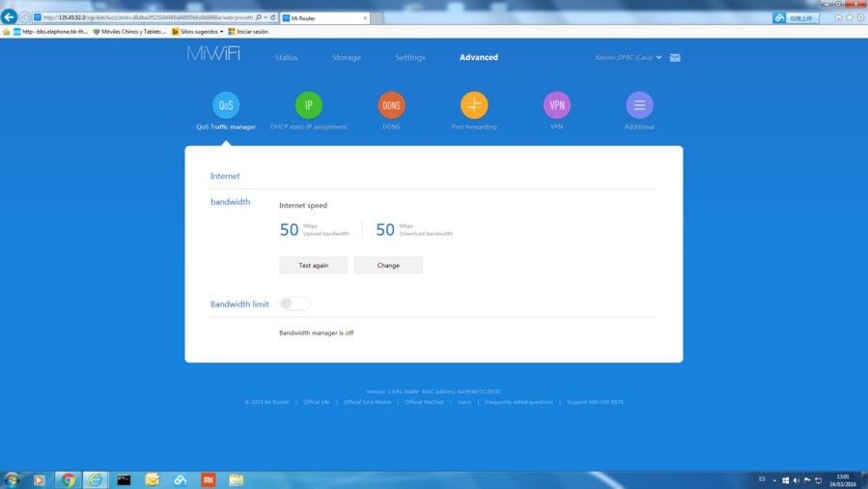Open command prompt taskbar icon
This screenshot has height=489, width=868.
pos(124,479)
